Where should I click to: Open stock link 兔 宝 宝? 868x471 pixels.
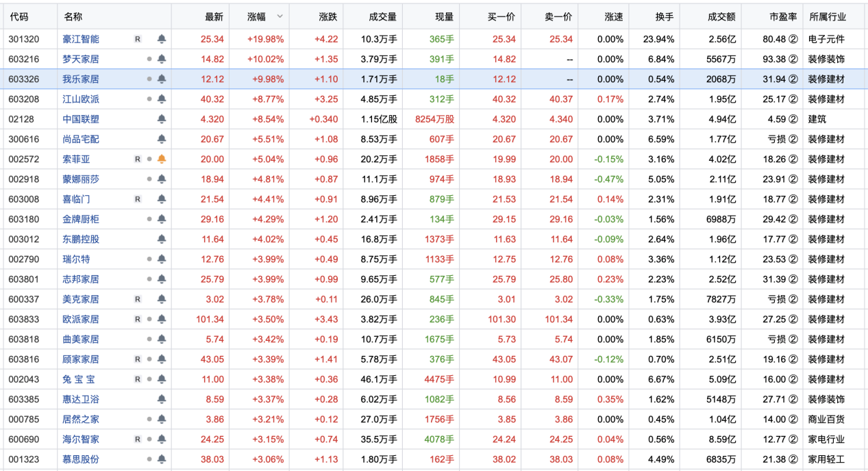click(x=79, y=379)
